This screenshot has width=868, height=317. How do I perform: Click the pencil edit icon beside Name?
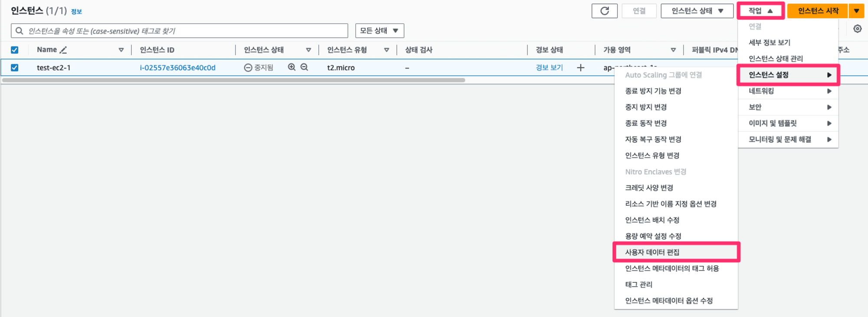pyautogui.click(x=63, y=50)
